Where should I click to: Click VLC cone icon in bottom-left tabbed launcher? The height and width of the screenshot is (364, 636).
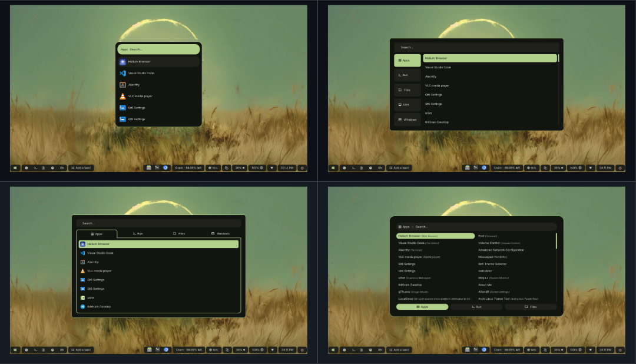[x=83, y=271]
